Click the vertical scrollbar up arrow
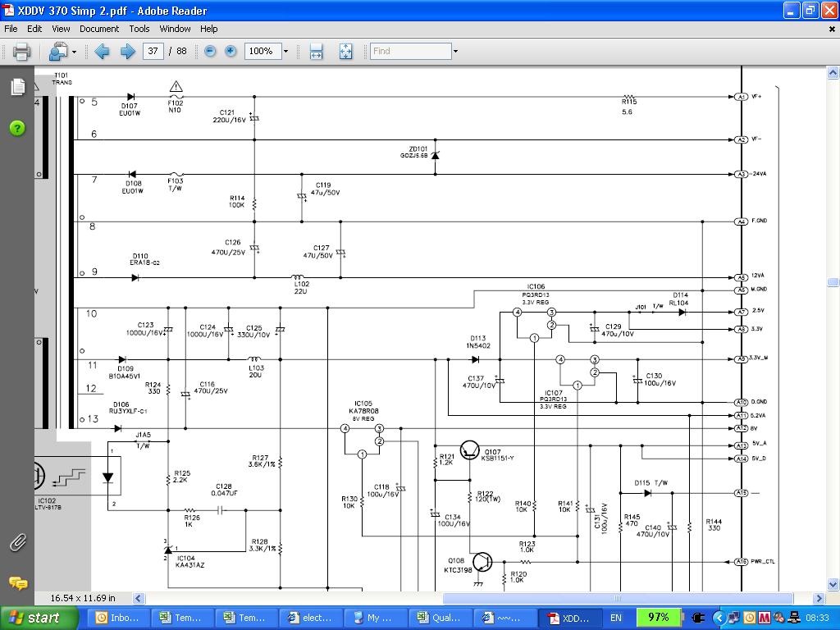The height and width of the screenshot is (630, 840). tap(833, 72)
